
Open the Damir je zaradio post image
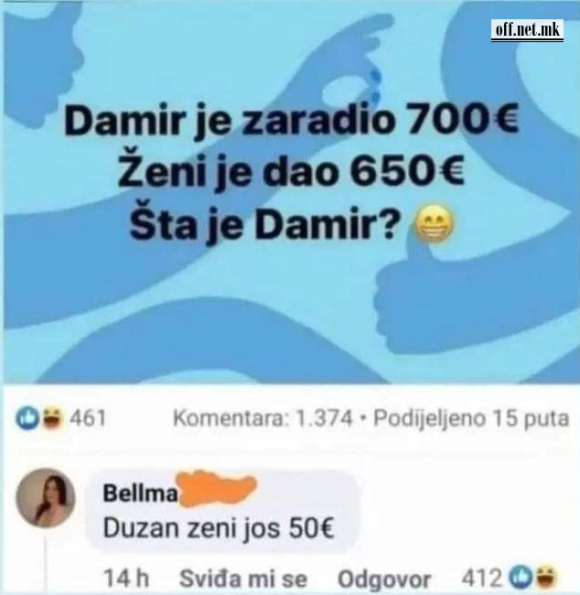pyautogui.click(x=290, y=192)
